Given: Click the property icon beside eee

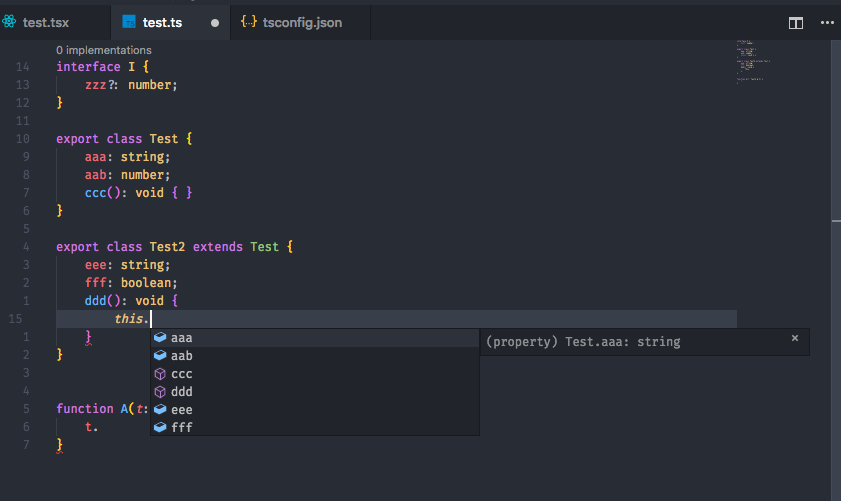Looking at the screenshot, I should click(x=160, y=409).
